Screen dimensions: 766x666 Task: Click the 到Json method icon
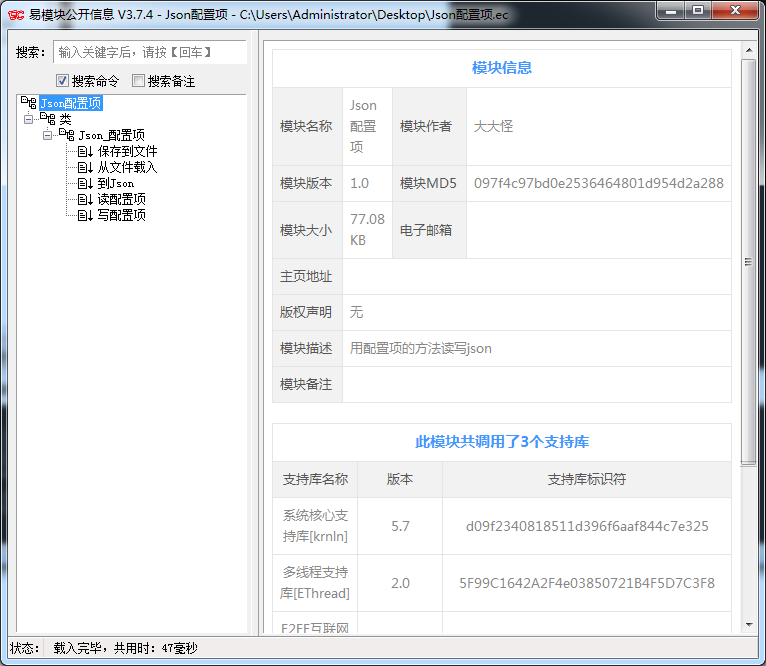pyautogui.click(x=85, y=183)
